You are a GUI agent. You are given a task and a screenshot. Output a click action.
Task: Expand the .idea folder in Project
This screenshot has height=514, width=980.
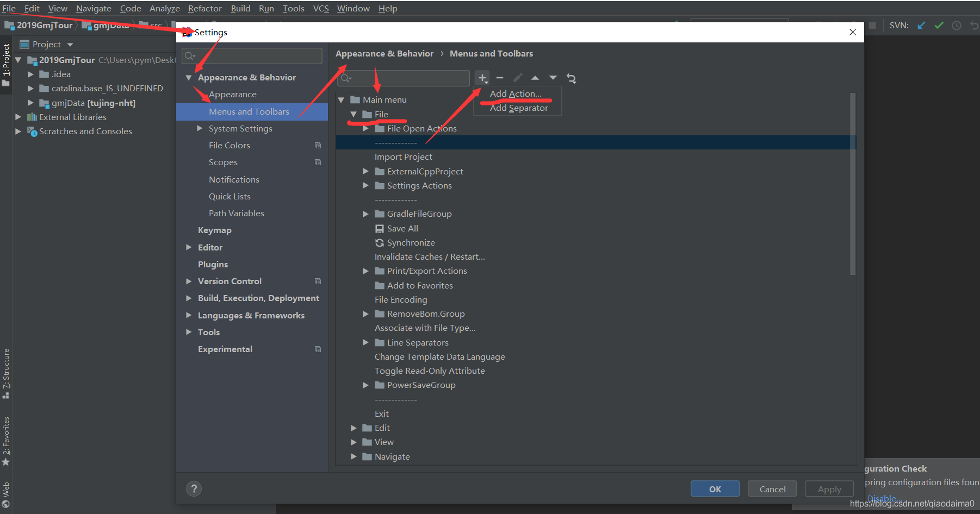pyautogui.click(x=30, y=74)
